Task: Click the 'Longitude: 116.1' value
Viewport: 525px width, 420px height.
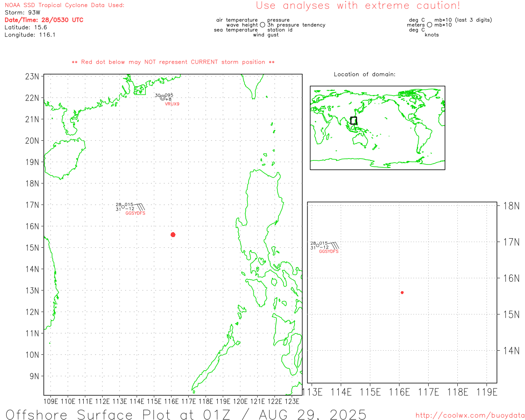Action: (x=30, y=35)
